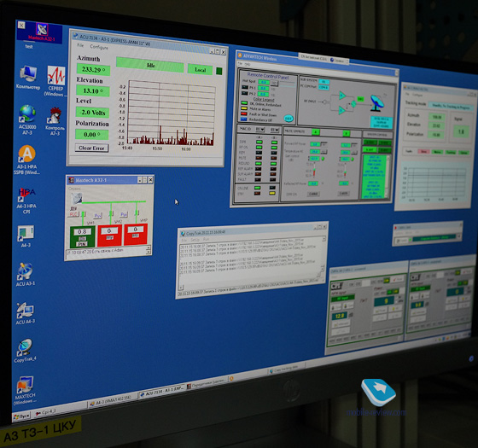This screenshot has height=448, width=478.
Task: Click the Local mode button in ACU 7134
Action: 200,70
